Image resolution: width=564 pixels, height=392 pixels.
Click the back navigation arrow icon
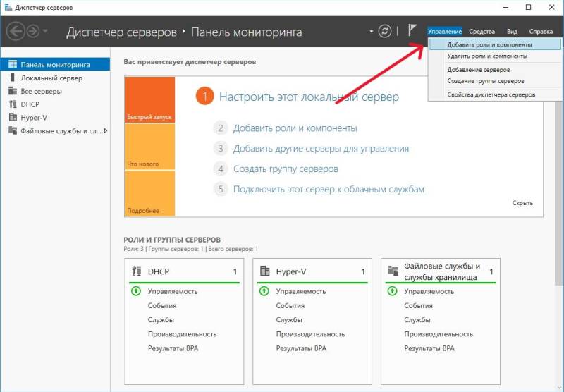16,31
